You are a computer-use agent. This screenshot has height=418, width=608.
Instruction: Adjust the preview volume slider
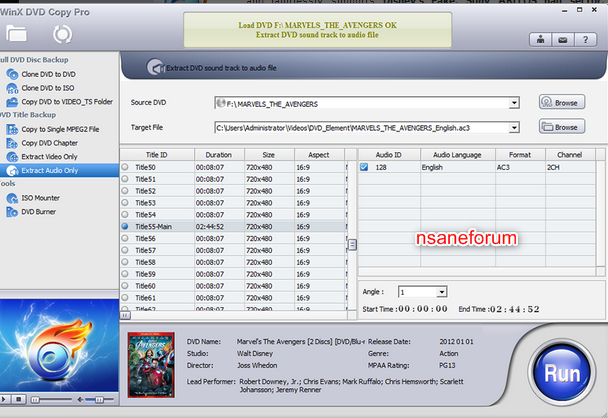100,399
